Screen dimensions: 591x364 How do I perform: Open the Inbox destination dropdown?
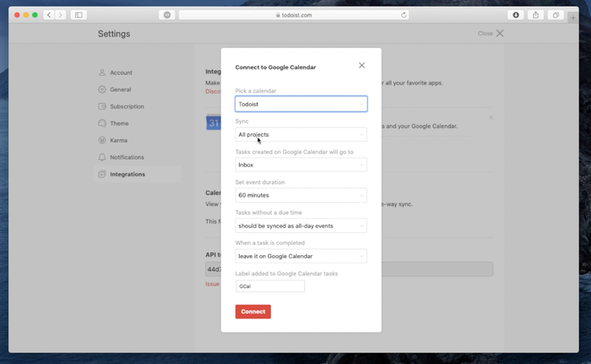coord(301,165)
